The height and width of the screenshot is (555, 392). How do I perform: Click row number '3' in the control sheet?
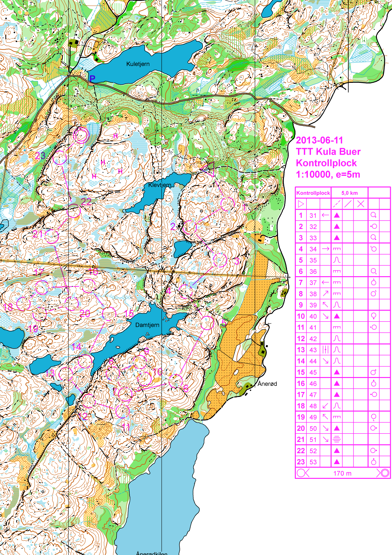click(301, 238)
